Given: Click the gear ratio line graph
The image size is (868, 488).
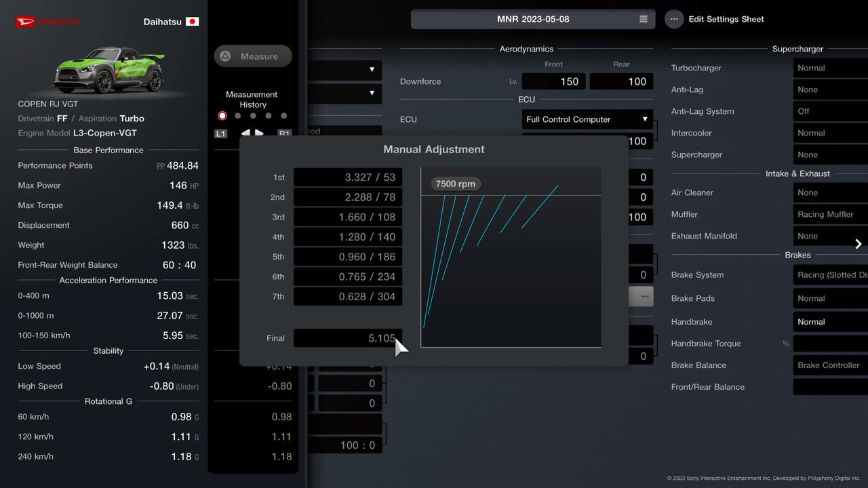Looking at the screenshot, I should point(511,258).
